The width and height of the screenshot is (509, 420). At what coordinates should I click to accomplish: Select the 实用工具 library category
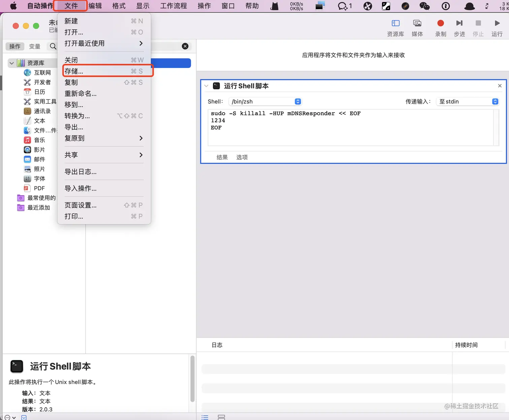pos(40,102)
